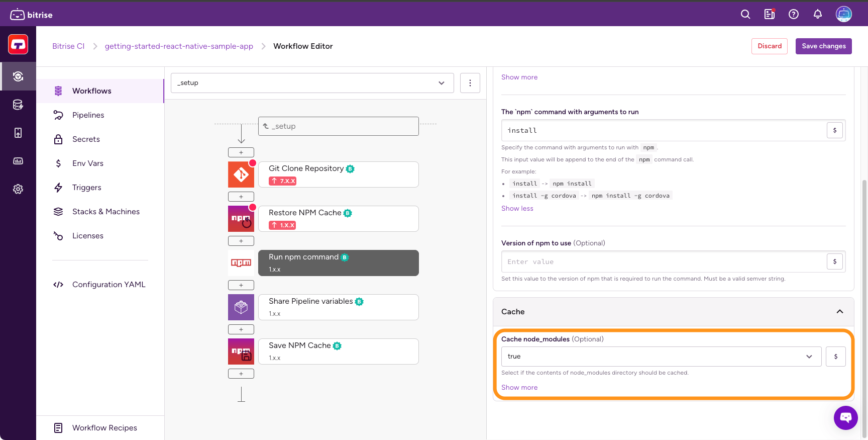Click the Share Pipeline variables step icon
Screen dimensions: 868x440
[x=241, y=307]
